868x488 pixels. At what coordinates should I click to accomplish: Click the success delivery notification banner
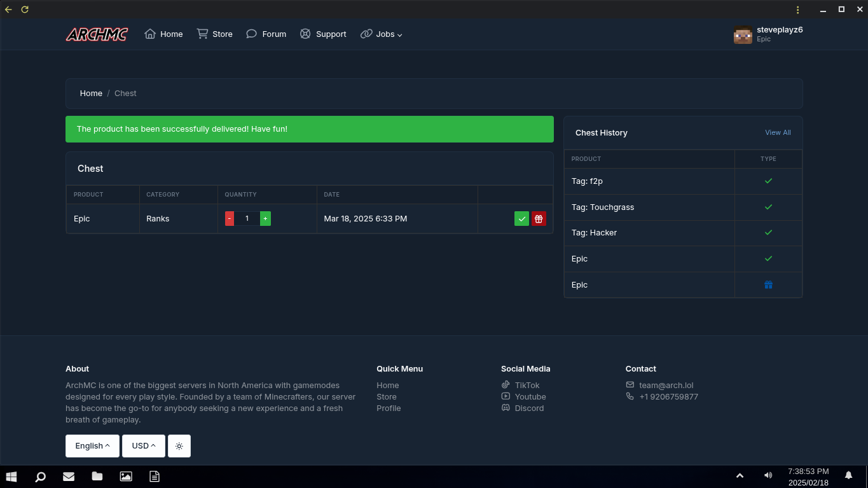pyautogui.click(x=310, y=129)
